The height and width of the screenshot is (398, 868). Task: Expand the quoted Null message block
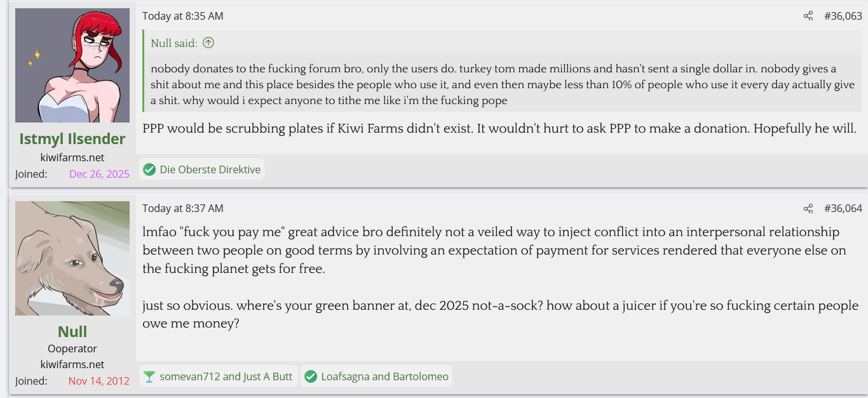tap(502, 84)
